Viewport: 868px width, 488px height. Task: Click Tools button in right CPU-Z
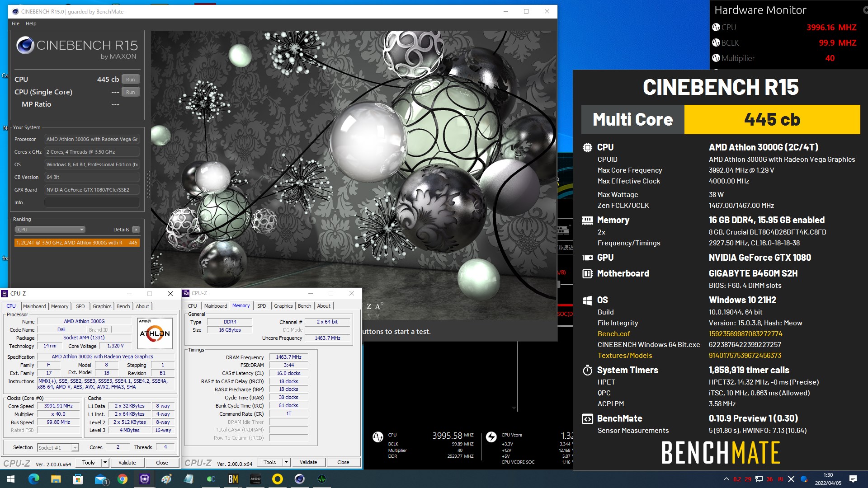[x=270, y=462]
